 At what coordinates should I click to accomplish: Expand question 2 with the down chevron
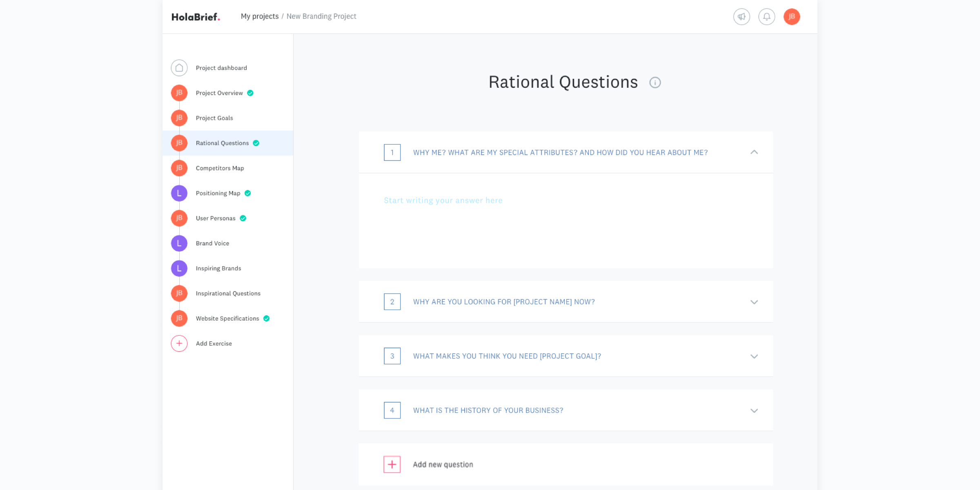[x=754, y=302]
